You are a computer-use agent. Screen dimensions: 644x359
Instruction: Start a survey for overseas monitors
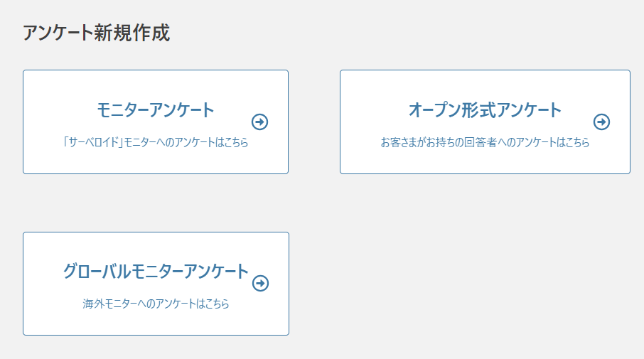click(156, 284)
